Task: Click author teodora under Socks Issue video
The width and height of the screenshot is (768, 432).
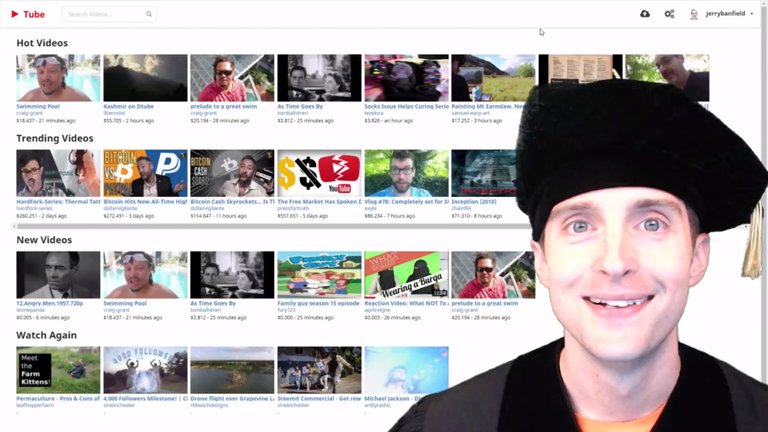Action: pyautogui.click(x=374, y=113)
